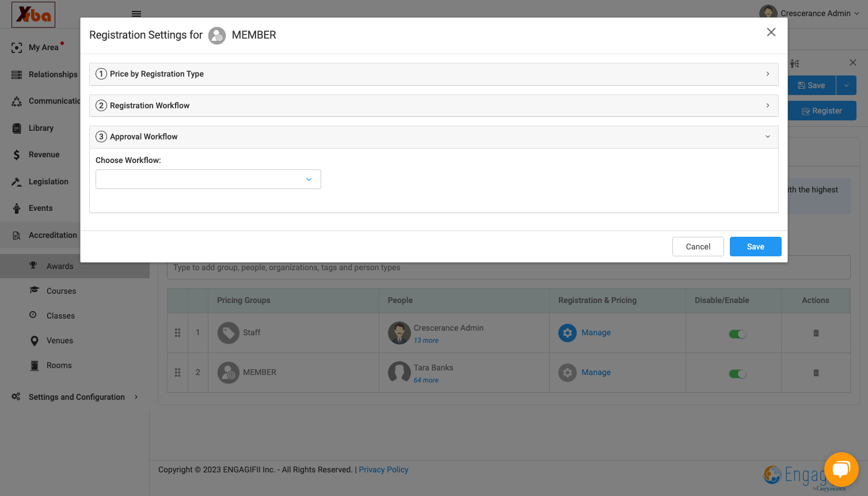Viewport: 868px width, 496px height.
Task: Open My Area in sidebar
Action: click(44, 47)
